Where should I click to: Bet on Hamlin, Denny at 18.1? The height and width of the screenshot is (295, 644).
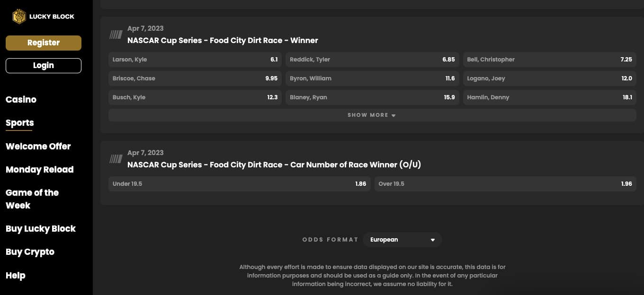pyautogui.click(x=549, y=97)
